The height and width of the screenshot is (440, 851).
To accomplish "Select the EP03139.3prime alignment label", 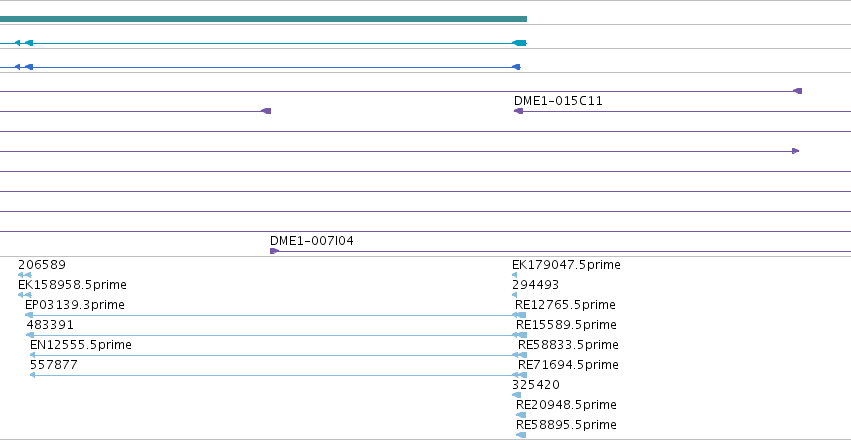I will click(75, 305).
